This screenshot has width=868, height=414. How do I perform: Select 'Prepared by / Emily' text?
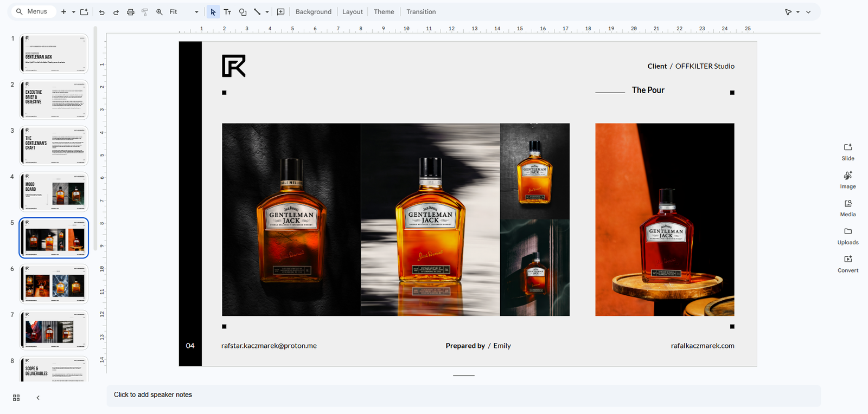tap(478, 346)
